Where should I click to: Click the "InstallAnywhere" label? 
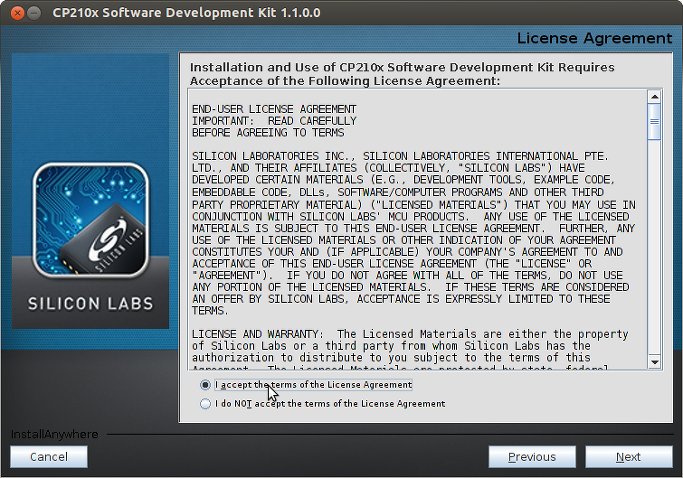[x=54, y=434]
